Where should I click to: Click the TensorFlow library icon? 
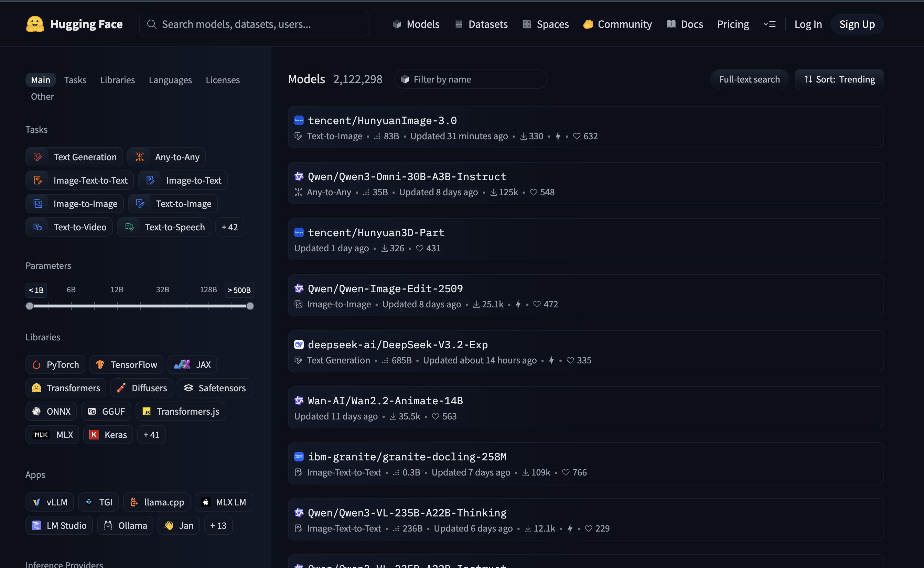[100, 364]
